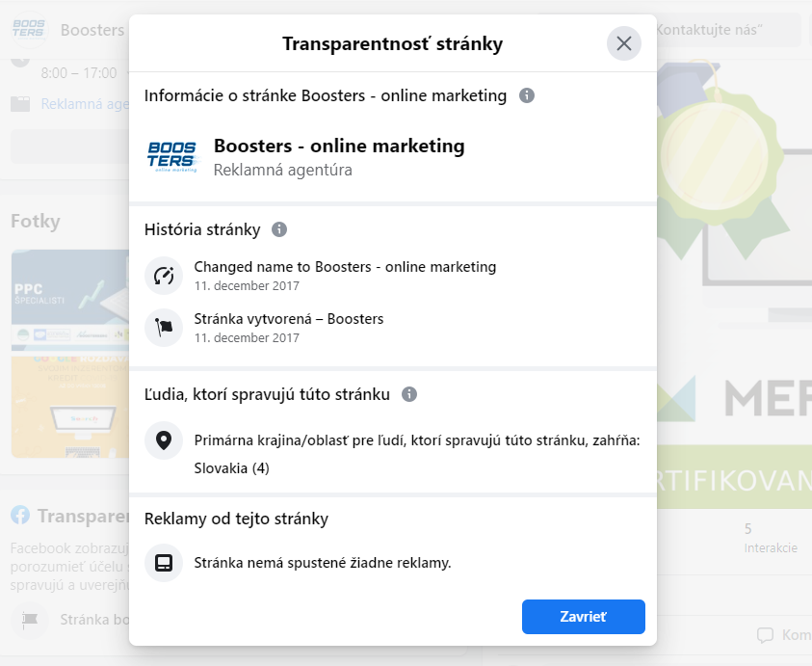Click the 'Interakcie' count in background post
812x666 pixels.
click(x=771, y=538)
